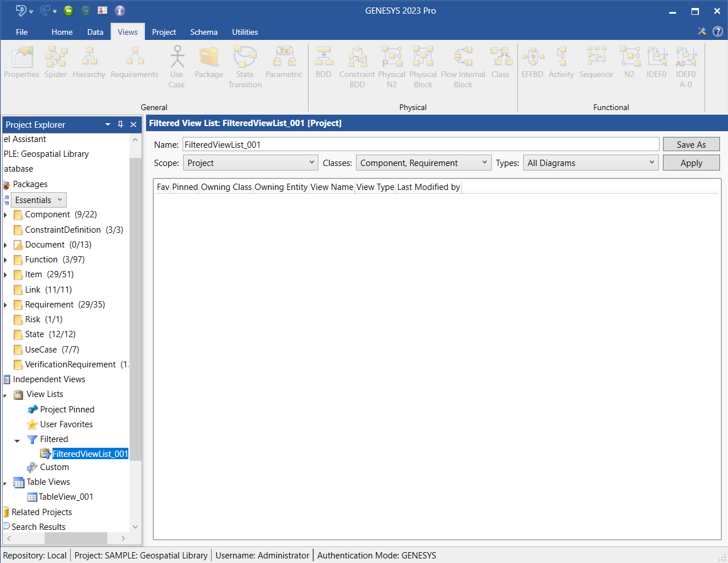
Task: Open the State Transition diagram view
Action: (245, 67)
